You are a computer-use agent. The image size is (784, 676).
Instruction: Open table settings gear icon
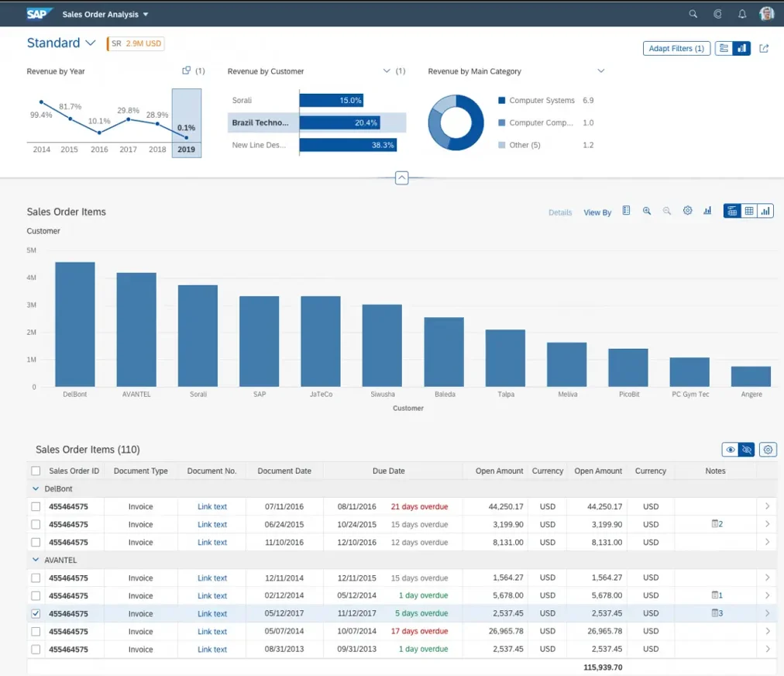(768, 450)
